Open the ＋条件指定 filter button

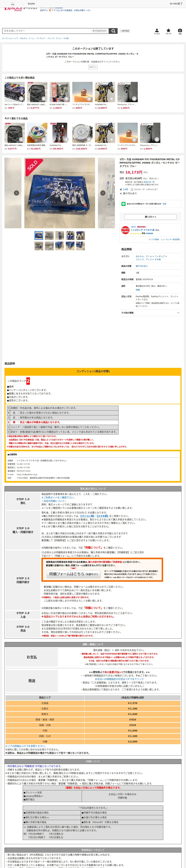125,31
